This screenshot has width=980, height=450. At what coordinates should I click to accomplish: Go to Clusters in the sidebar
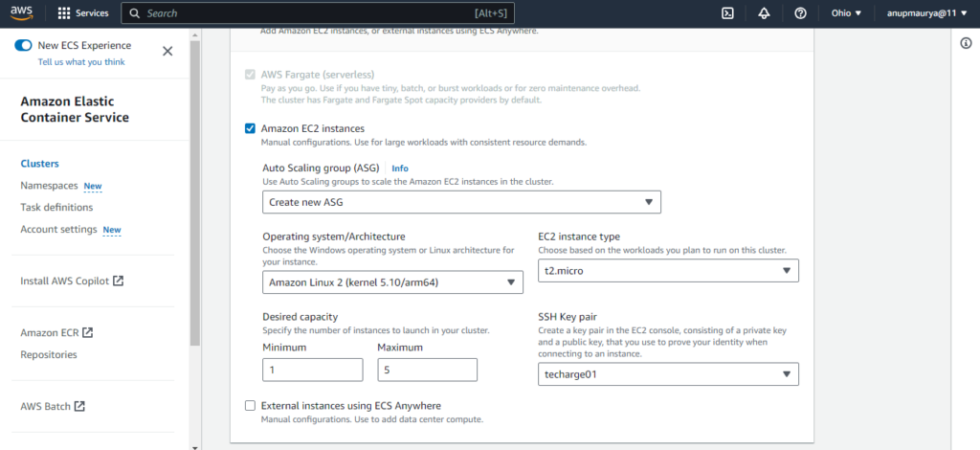click(x=39, y=164)
